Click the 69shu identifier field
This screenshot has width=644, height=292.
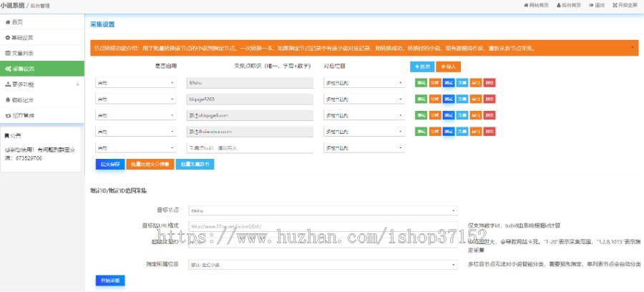pos(250,83)
